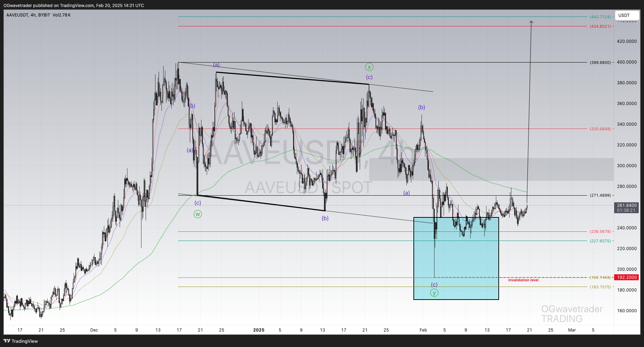Click the Vol 2.78K volume readout

[61, 15]
